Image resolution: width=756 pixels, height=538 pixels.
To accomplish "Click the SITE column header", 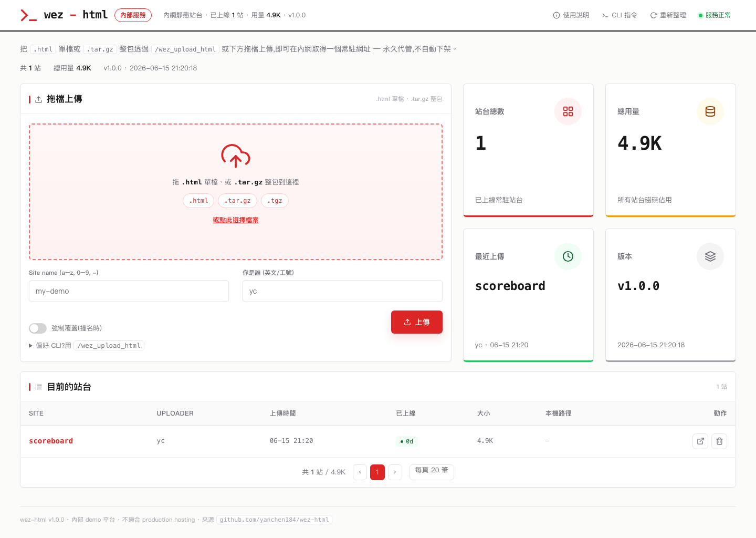I will pyautogui.click(x=36, y=413).
